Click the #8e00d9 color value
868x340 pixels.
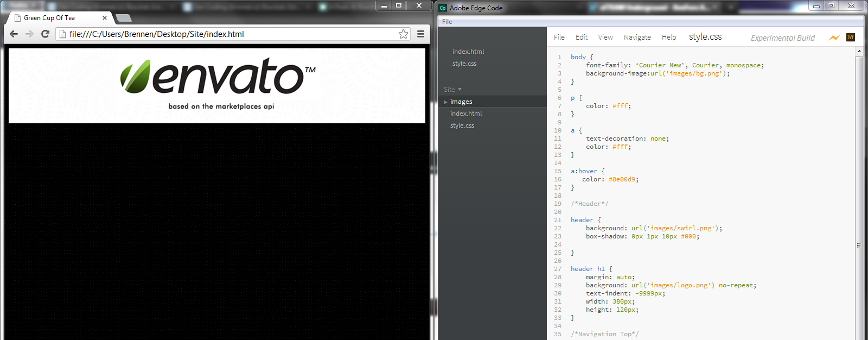[622, 179]
